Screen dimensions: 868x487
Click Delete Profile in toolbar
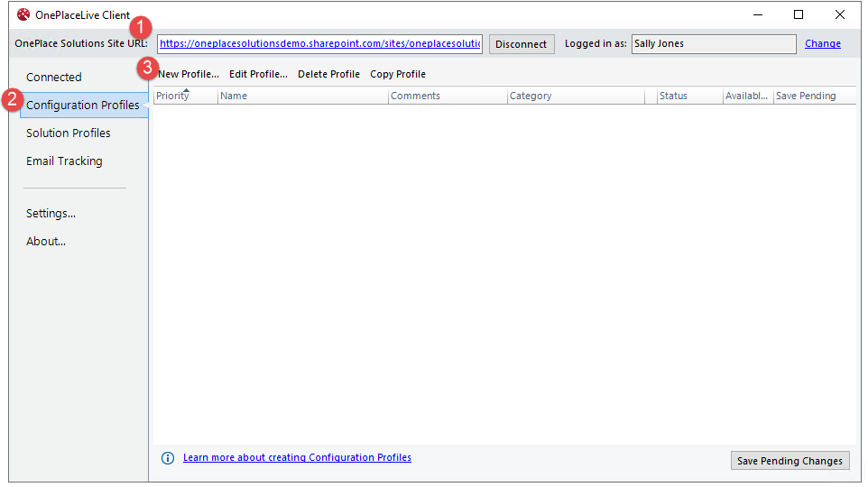(x=328, y=74)
